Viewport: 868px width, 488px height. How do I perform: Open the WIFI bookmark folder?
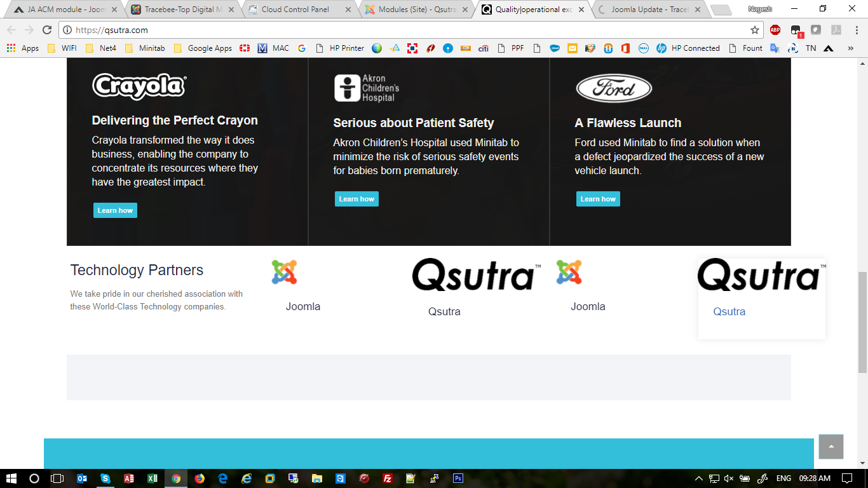(x=62, y=48)
